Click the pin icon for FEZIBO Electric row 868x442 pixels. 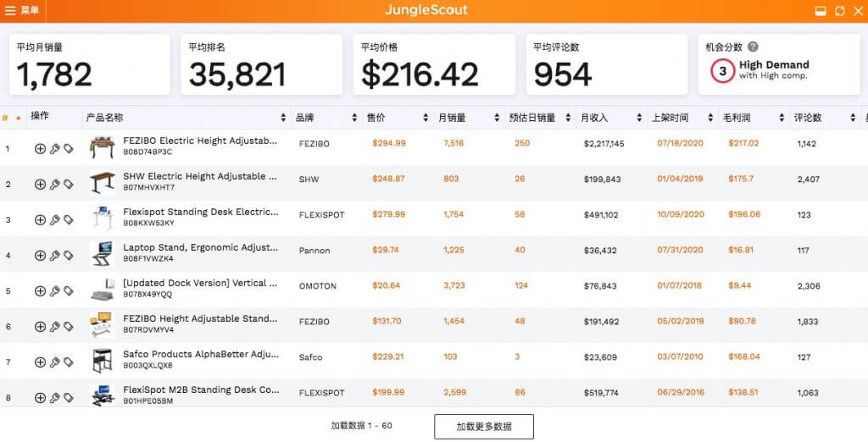[54, 148]
